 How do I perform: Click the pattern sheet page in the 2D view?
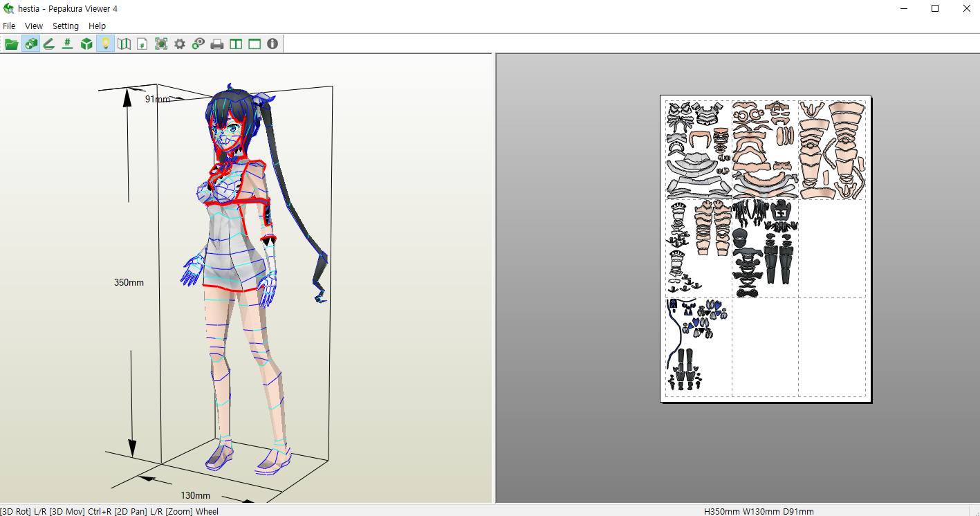765,248
